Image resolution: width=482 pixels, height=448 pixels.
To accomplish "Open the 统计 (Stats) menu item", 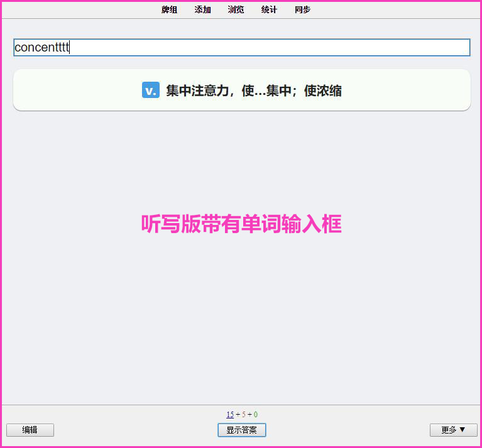I will point(269,10).
